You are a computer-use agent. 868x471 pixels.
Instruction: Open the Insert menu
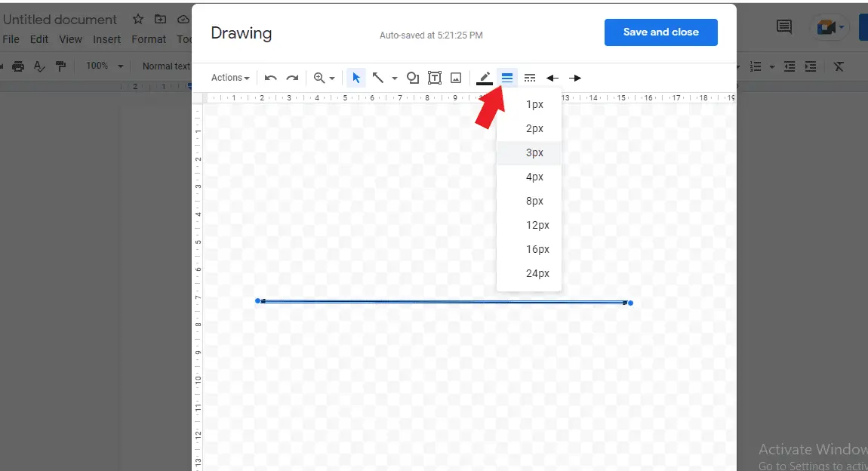106,39
